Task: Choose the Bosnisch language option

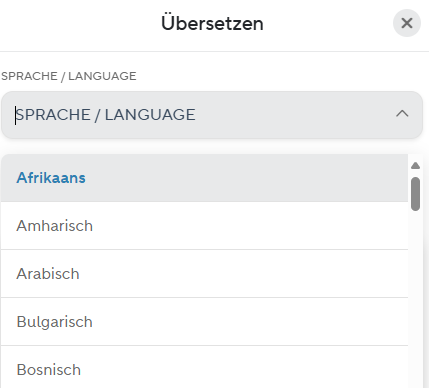Action: point(204,367)
